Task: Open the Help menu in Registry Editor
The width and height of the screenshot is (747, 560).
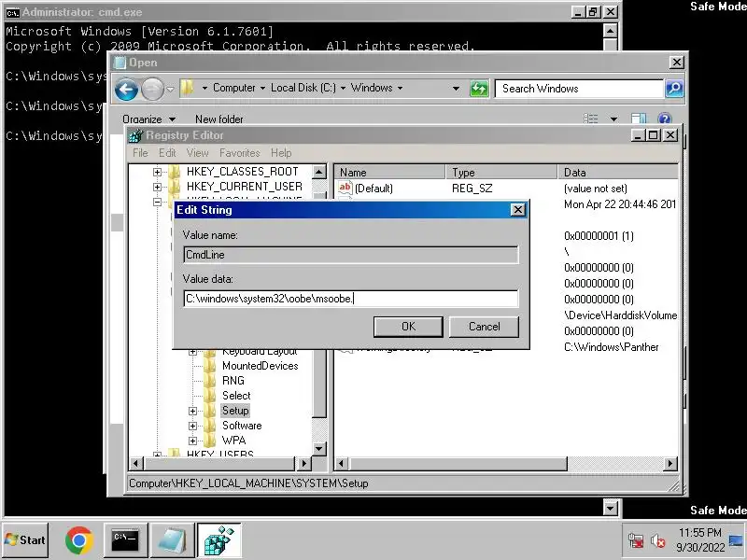Action: pyautogui.click(x=281, y=153)
